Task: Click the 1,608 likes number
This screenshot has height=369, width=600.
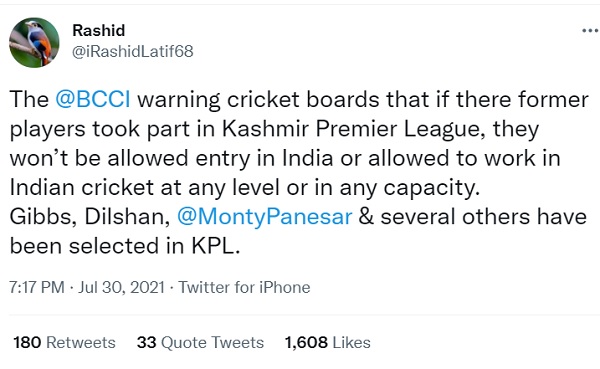Action: point(306,343)
